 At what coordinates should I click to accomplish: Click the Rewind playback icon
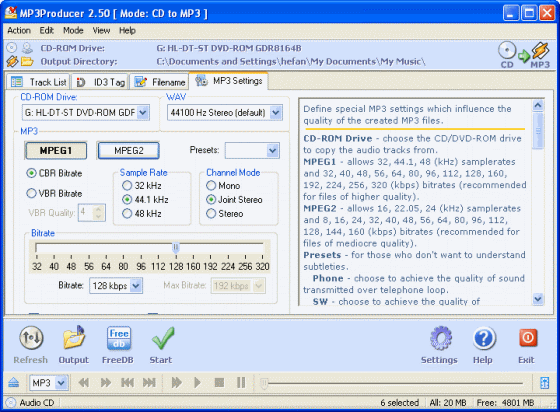pos(84,383)
